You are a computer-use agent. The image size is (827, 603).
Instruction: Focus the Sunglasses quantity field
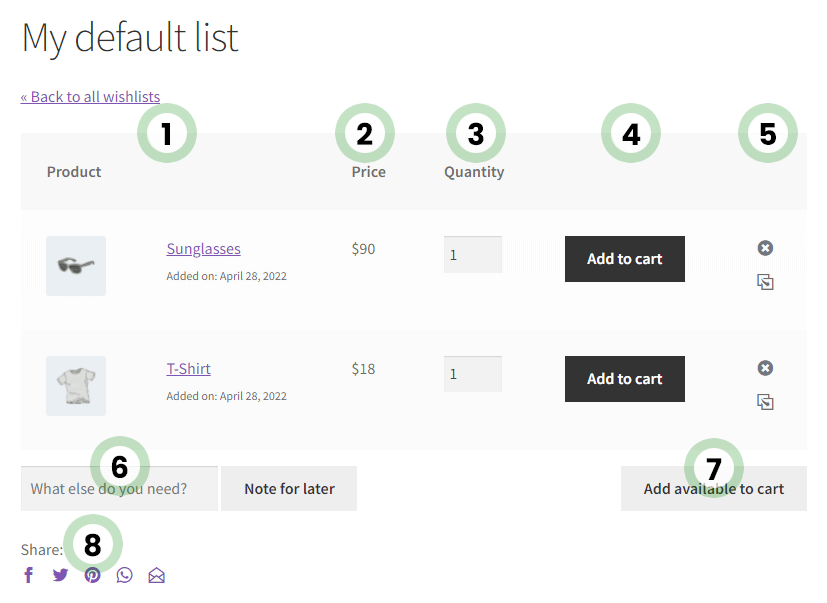tap(473, 254)
